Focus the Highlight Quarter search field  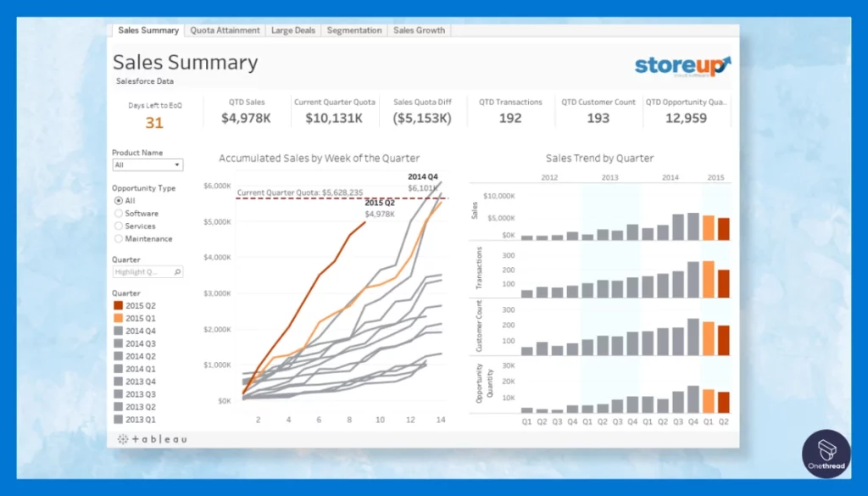click(147, 272)
